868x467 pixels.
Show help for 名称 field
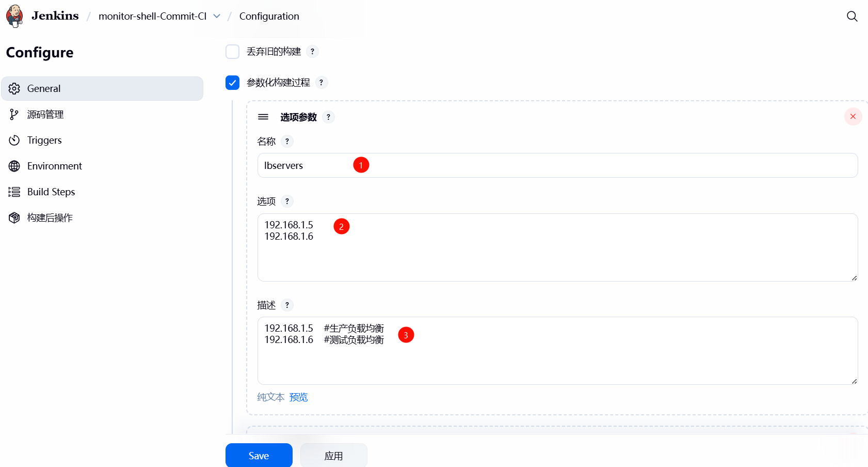pyautogui.click(x=287, y=142)
